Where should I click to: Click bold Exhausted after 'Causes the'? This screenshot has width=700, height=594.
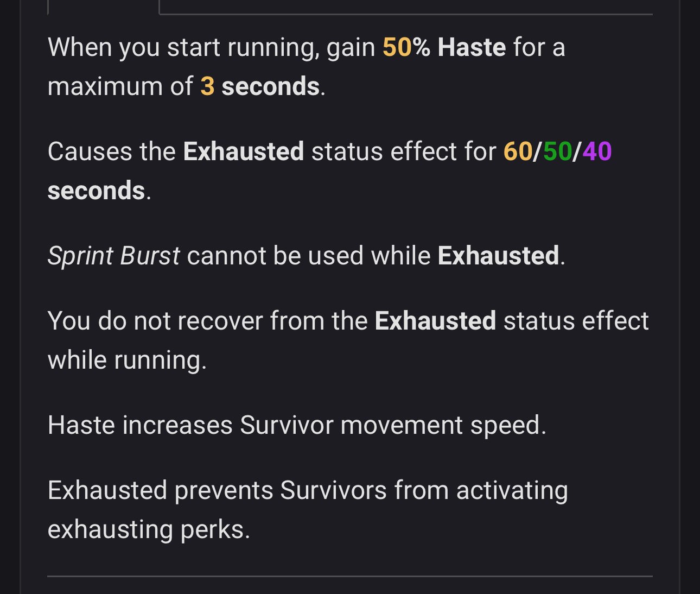[243, 151]
